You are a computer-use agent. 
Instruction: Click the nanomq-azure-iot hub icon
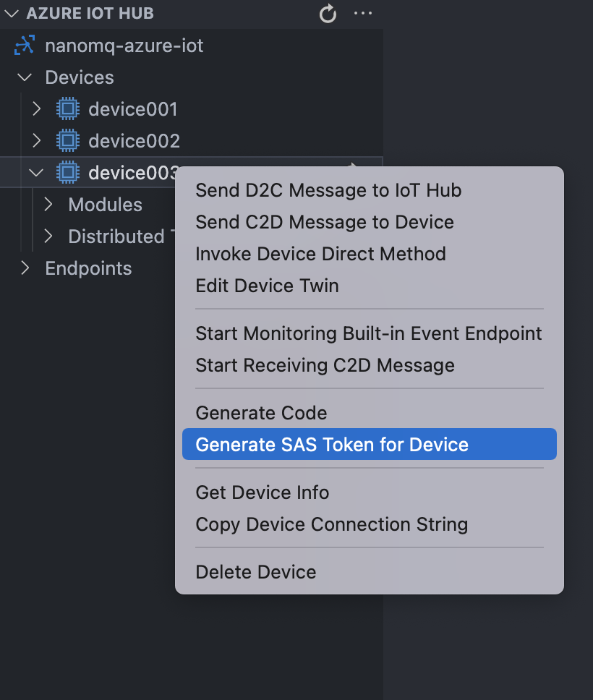pos(25,46)
